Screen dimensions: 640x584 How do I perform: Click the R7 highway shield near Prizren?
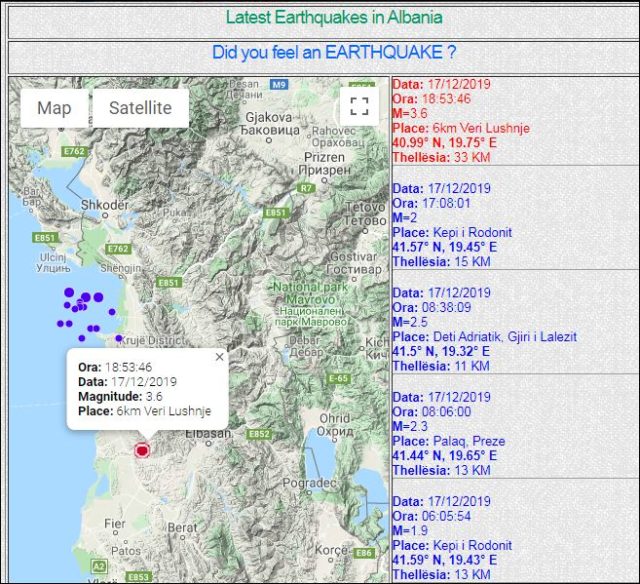click(x=305, y=187)
